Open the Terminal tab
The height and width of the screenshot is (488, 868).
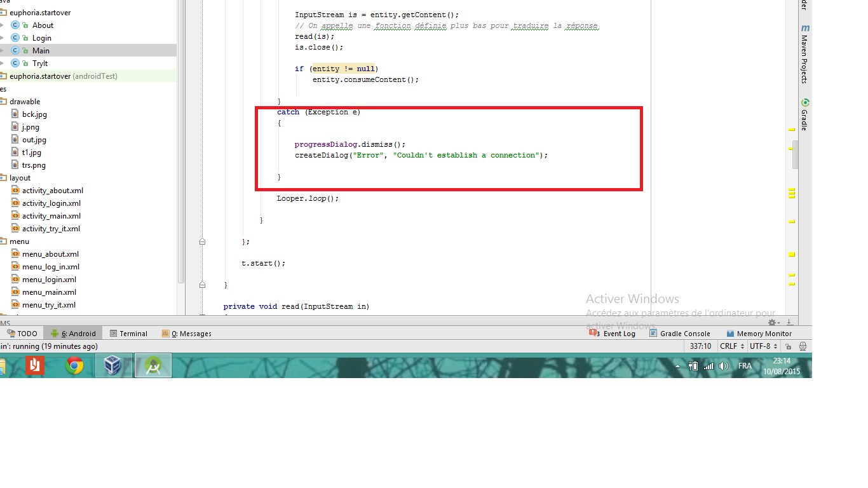tap(128, 334)
